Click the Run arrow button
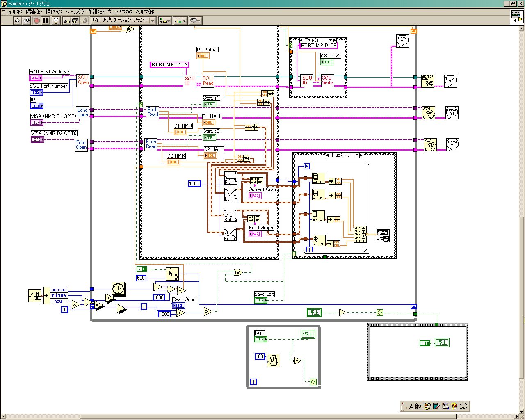 (17, 21)
